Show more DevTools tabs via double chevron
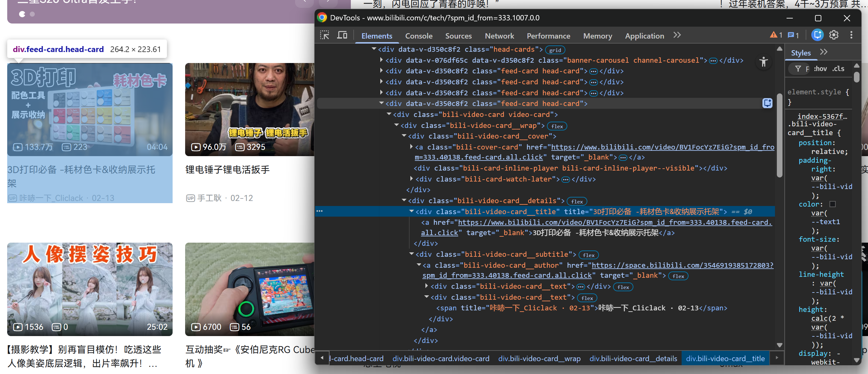The width and height of the screenshot is (868, 374). (677, 35)
